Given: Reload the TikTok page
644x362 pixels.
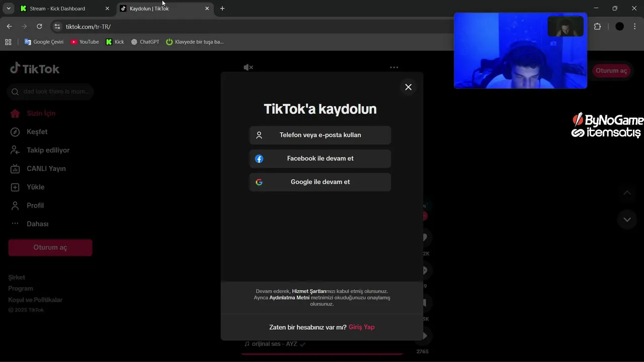Looking at the screenshot, I should pyautogui.click(x=39, y=27).
